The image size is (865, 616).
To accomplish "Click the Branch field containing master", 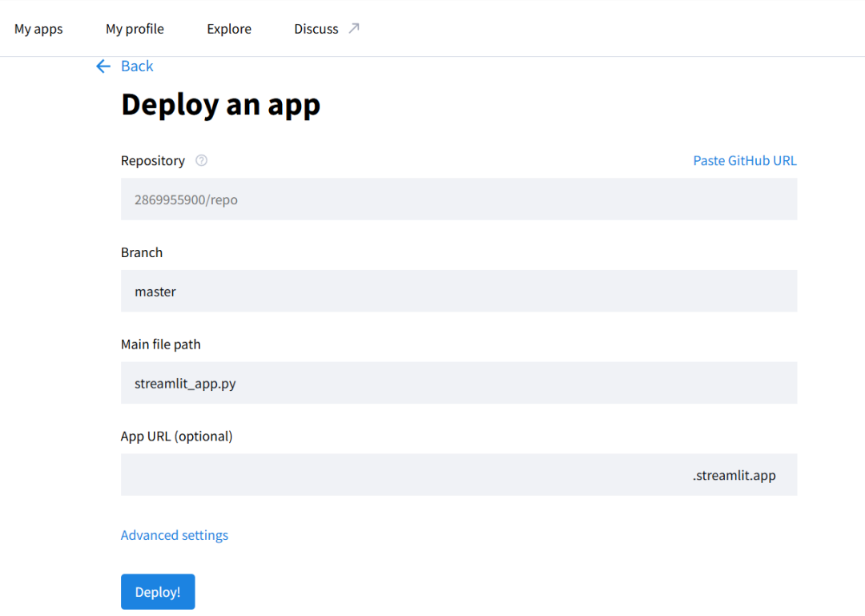I will (x=458, y=292).
